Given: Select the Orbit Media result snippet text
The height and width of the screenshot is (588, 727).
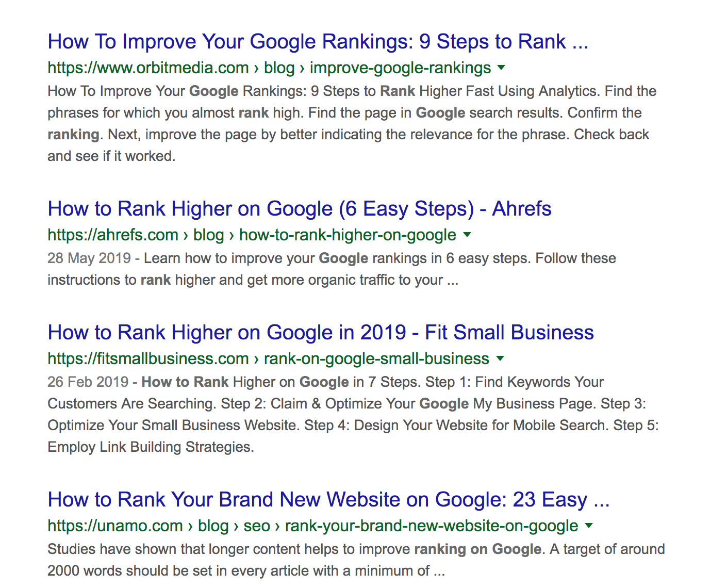Looking at the screenshot, I should (x=352, y=124).
